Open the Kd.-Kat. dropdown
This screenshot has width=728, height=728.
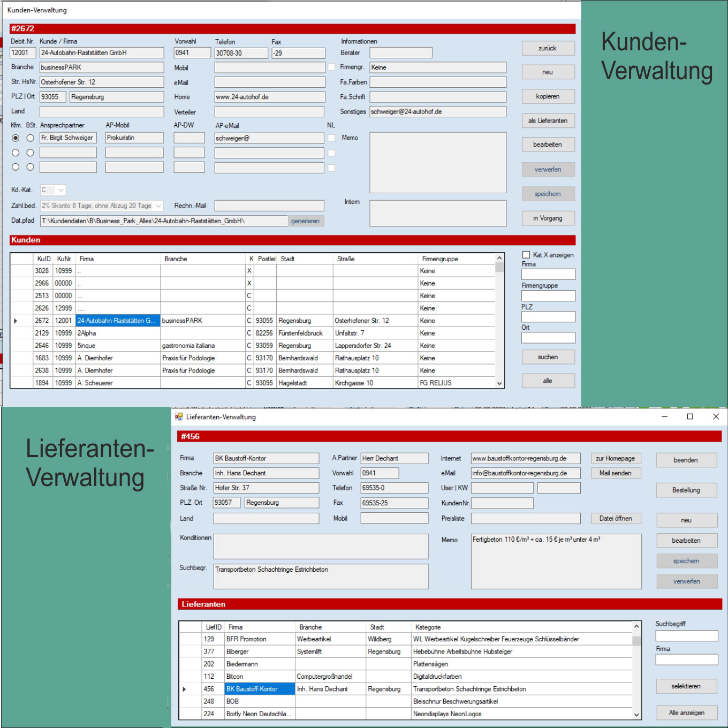60,190
